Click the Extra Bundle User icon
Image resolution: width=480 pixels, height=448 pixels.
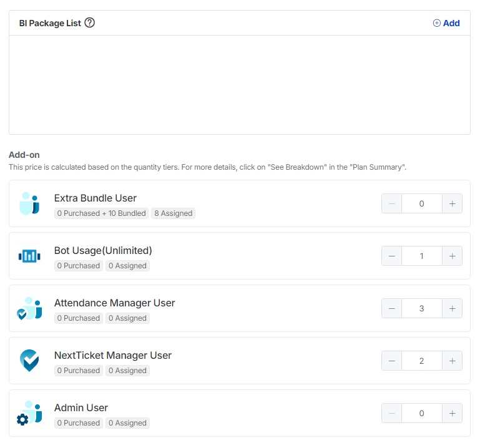[x=29, y=203]
